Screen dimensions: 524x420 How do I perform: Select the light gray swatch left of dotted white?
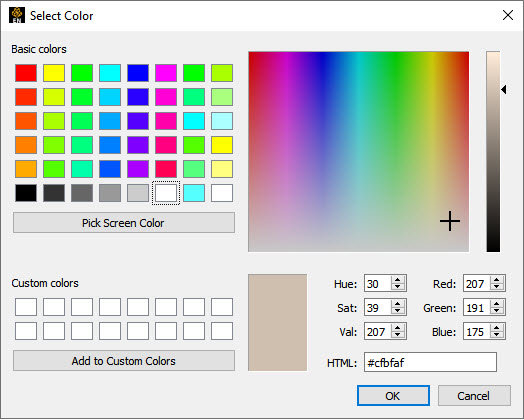138,193
